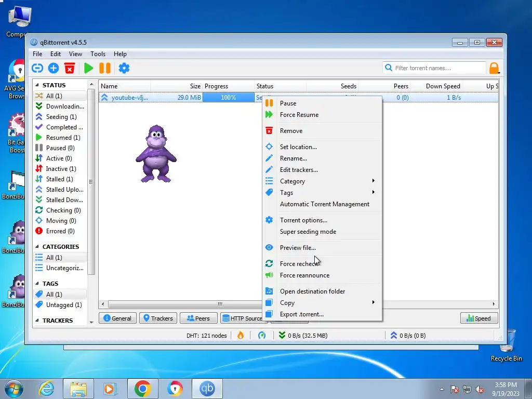
Task: Choose Set location... in the context menu
Action: coord(322,147)
